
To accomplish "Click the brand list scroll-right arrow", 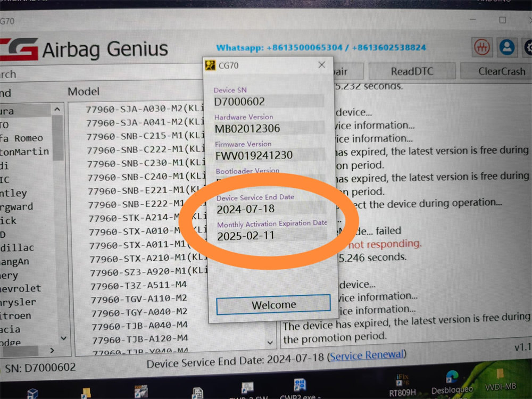I will [52, 350].
